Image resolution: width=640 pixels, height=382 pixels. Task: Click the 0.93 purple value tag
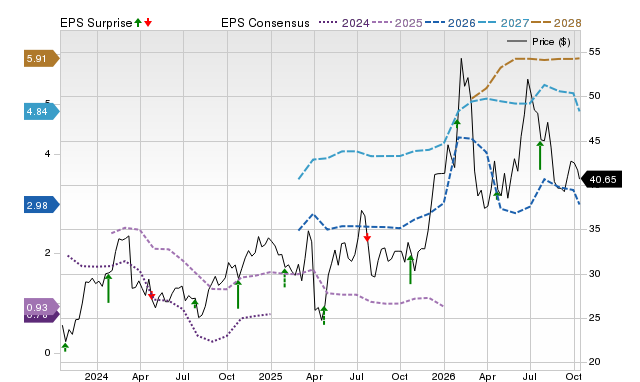tap(42, 307)
